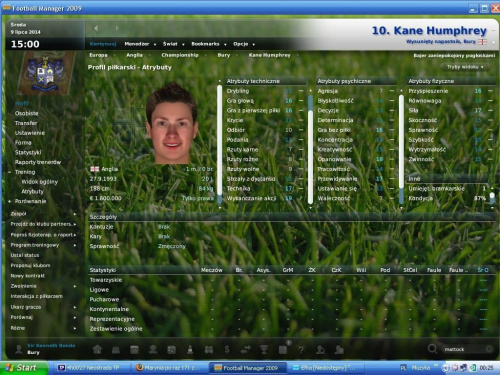Open the Świat menu

click(173, 44)
